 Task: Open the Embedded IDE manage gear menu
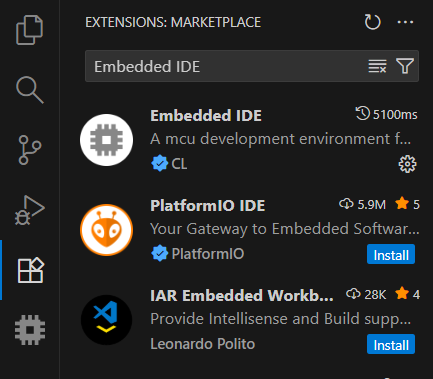pos(407,164)
